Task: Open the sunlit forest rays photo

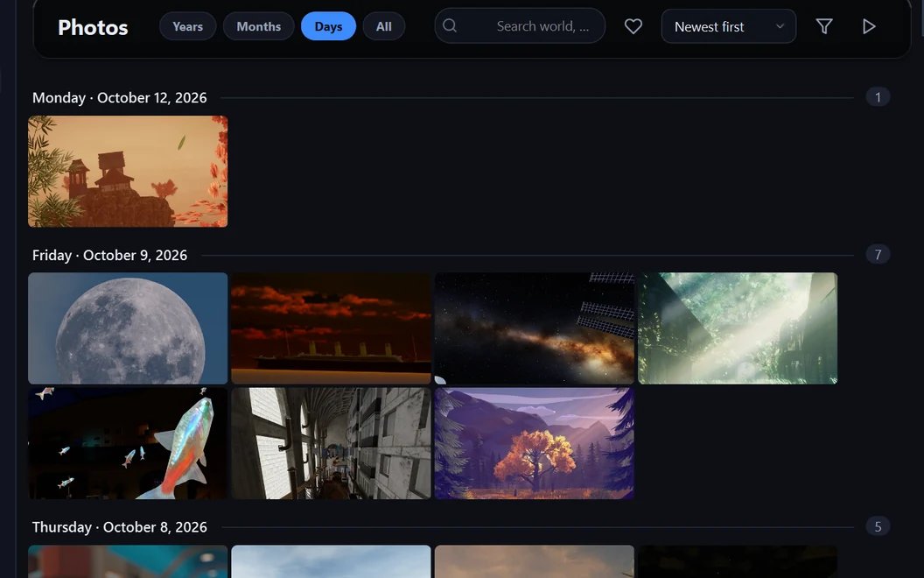Action: tap(738, 328)
